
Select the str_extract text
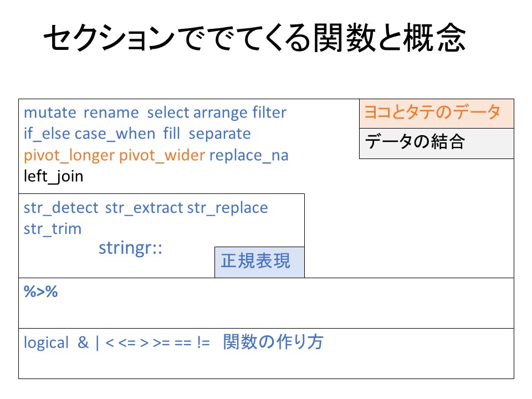pyautogui.click(x=144, y=208)
